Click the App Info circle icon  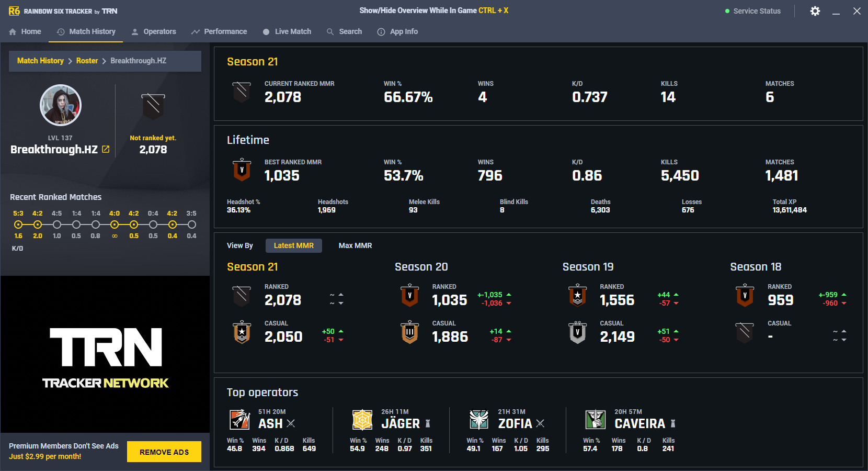[381, 32]
